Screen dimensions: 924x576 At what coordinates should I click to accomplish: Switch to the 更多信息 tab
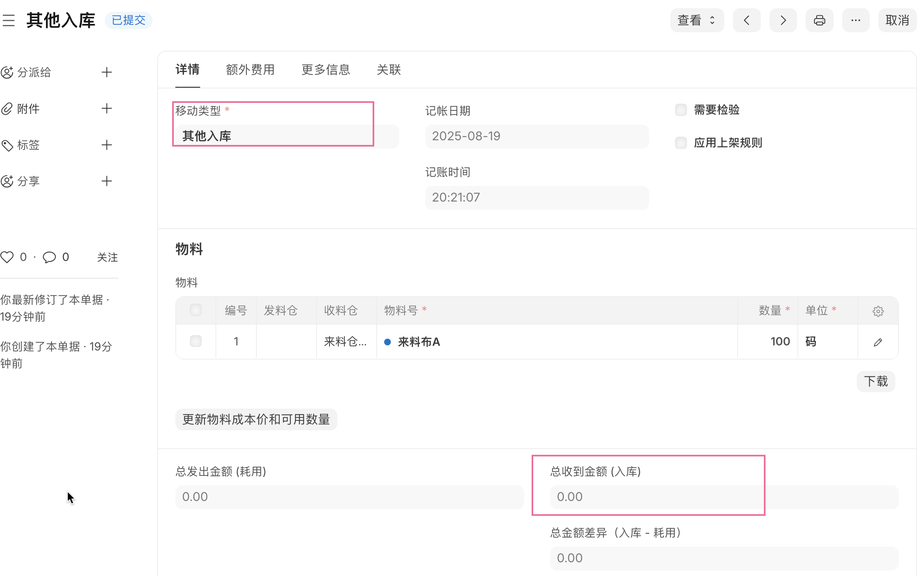[x=326, y=70]
